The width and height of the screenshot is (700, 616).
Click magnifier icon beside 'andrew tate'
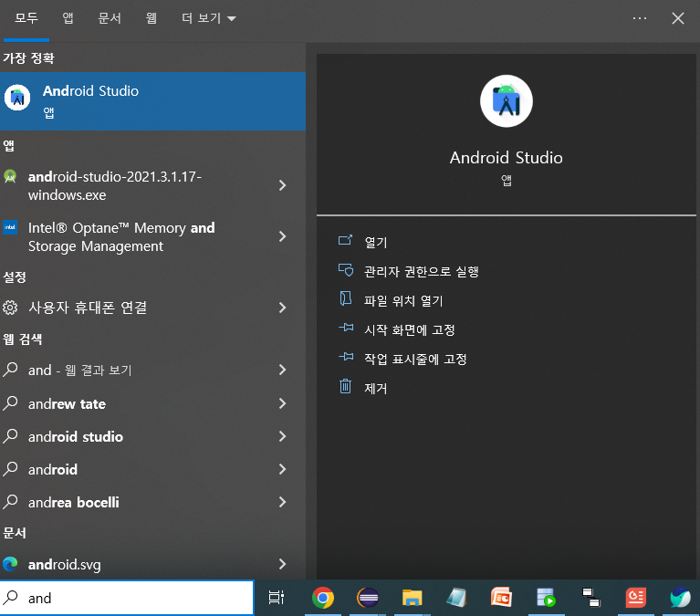10,402
